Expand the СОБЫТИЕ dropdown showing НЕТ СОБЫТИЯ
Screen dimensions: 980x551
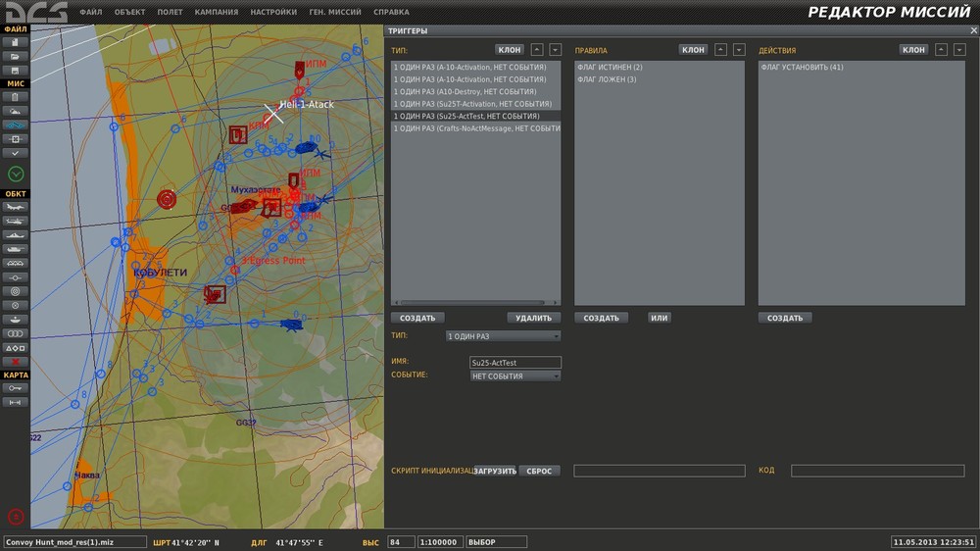click(515, 376)
